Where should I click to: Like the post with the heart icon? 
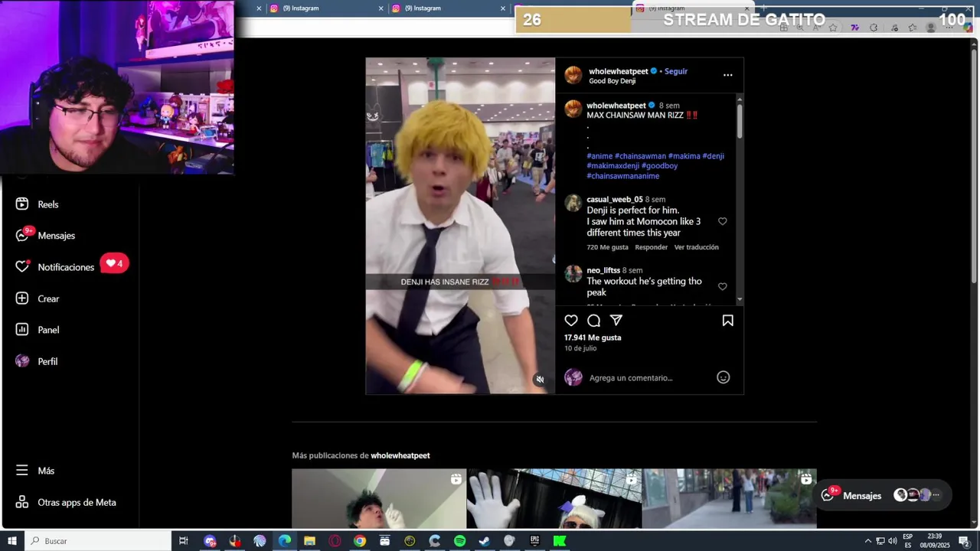click(571, 321)
